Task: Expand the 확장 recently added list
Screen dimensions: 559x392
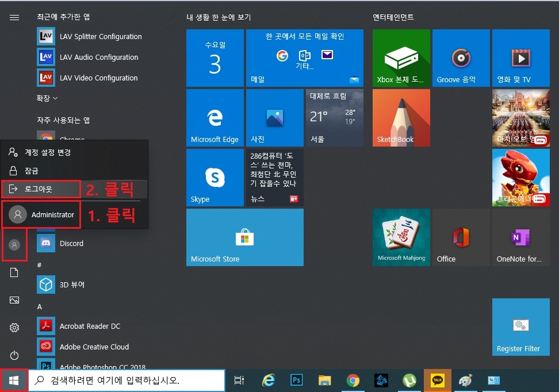Action: tap(47, 98)
